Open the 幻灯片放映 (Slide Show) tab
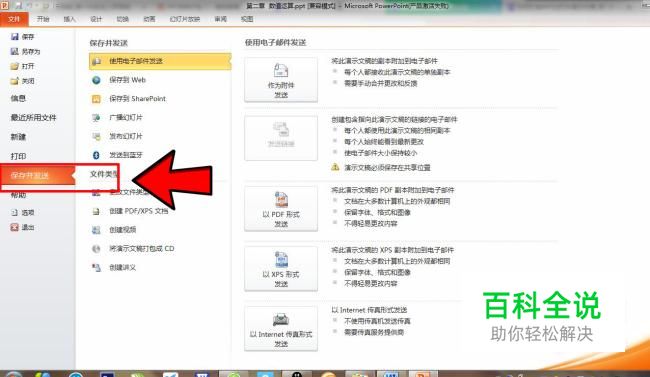The width and height of the screenshot is (650, 377). click(x=185, y=19)
